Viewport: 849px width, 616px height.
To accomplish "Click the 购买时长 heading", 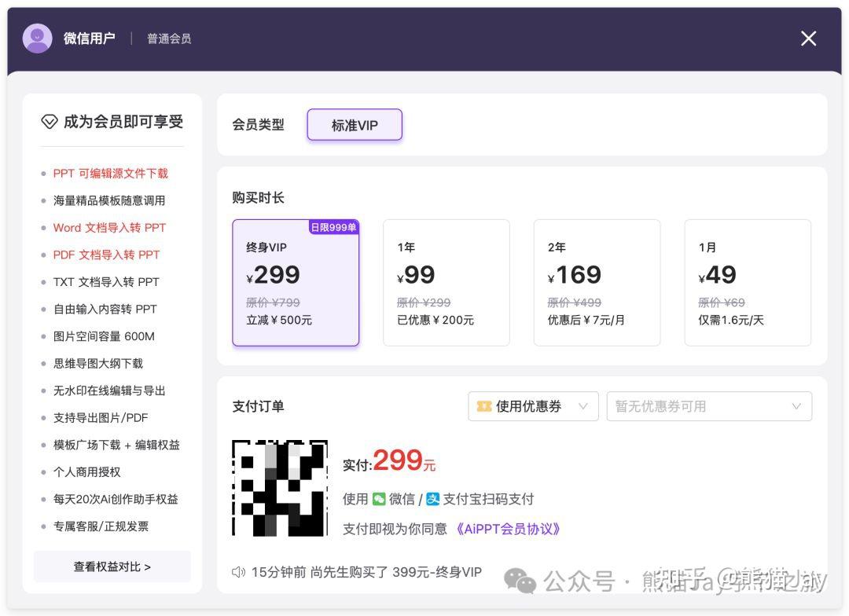I will pos(259,197).
